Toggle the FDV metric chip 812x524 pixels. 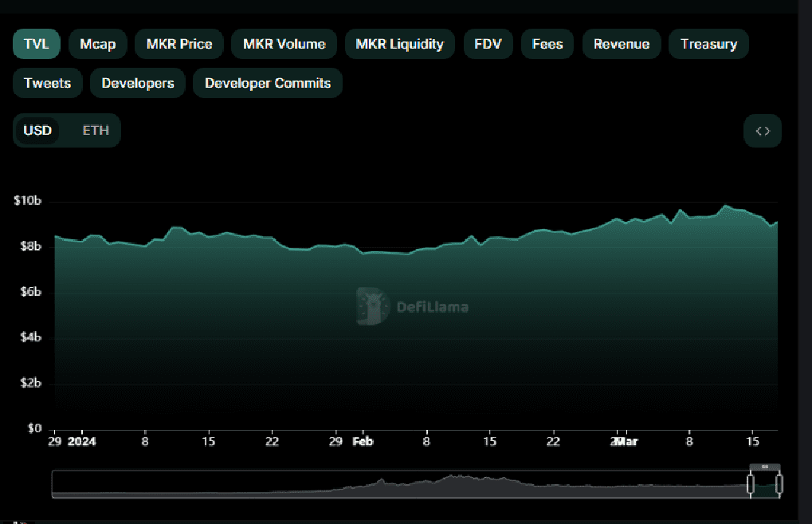tap(488, 44)
